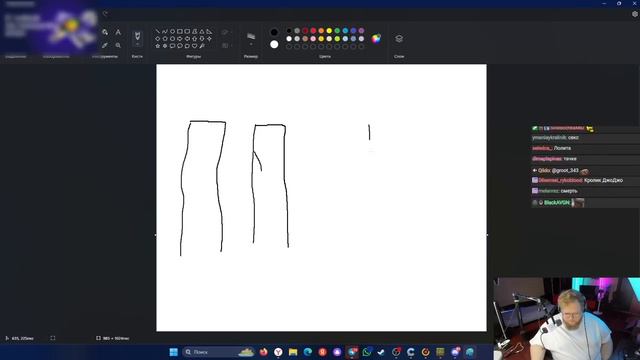This screenshot has height=360, width=640.
Task: Choose the Six-point star shape
Action: pos(165,46)
